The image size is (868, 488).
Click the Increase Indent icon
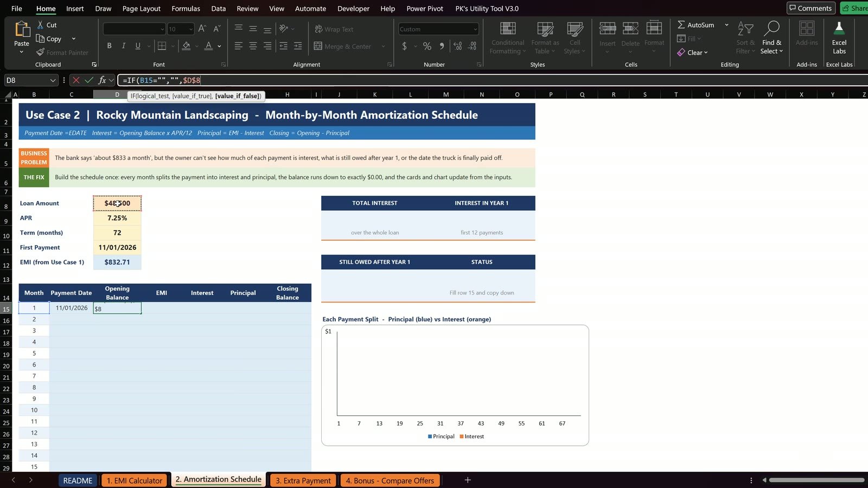click(x=298, y=46)
